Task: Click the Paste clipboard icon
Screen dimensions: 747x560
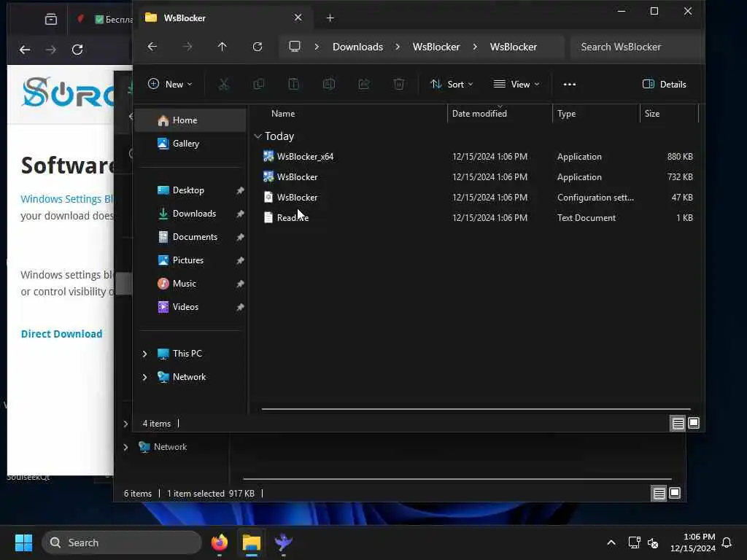Action: pyautogui.click(x=293, y=85)
